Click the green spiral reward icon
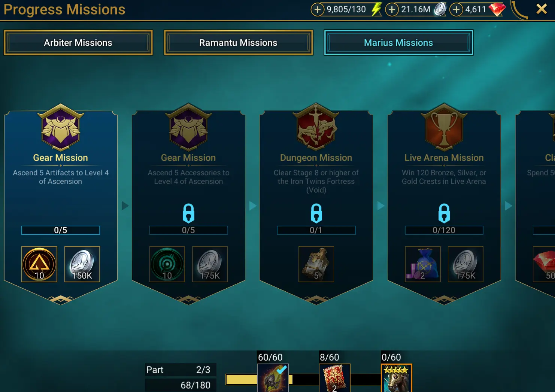Screen dimensions: 555x392 tap(167, 264)
